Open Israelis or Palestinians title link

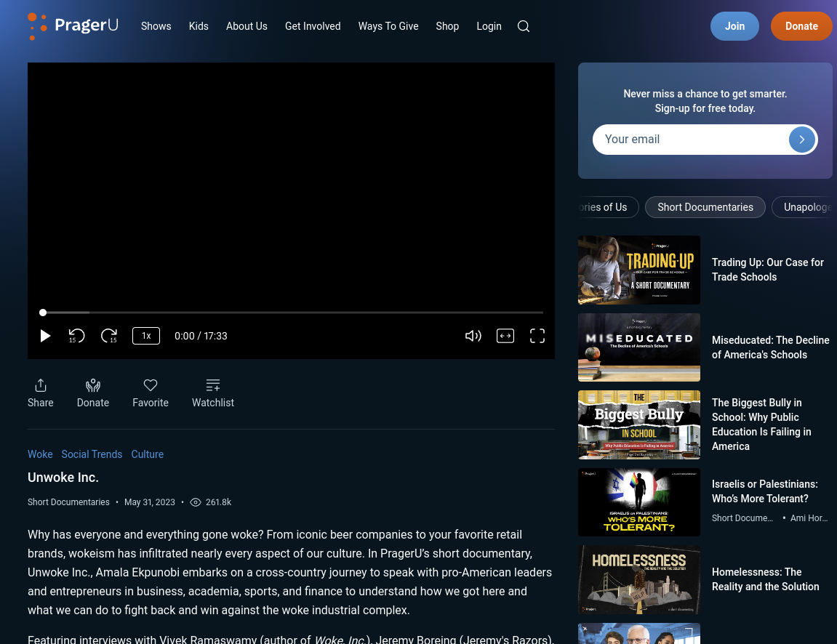tap(764, 491)
